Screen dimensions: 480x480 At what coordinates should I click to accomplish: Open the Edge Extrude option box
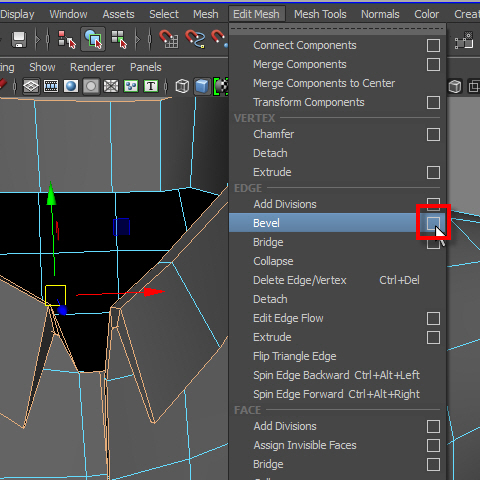click(x=433, y=337)
